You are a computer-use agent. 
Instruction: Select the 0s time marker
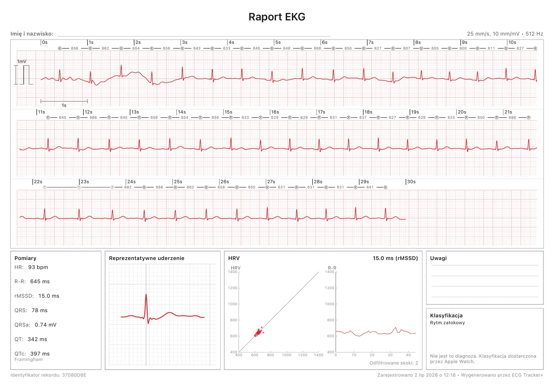(x=45, y=43)
